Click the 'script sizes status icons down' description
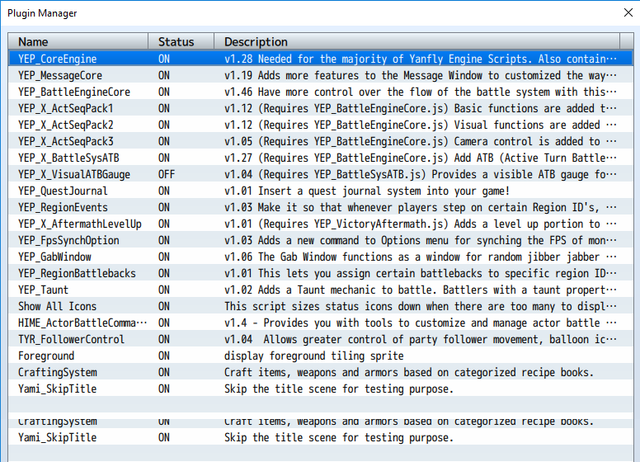Viewport: 640px width, 462px height. point(420,307)
